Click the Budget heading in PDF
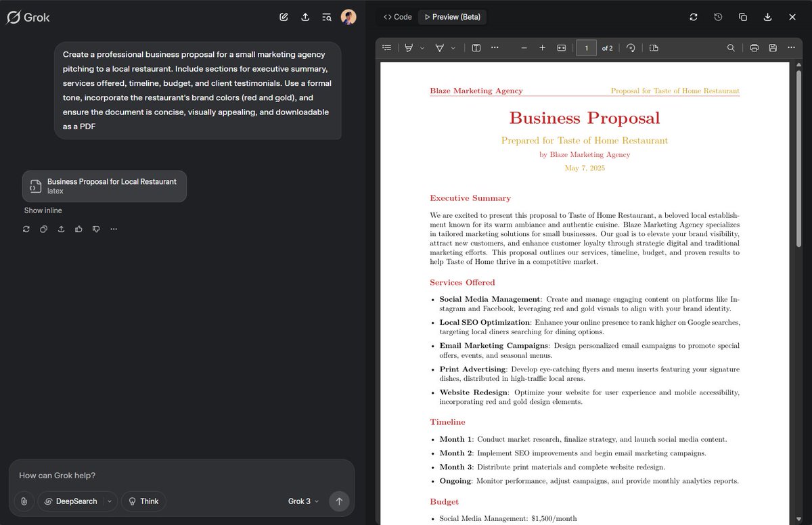 click(444, 502)
